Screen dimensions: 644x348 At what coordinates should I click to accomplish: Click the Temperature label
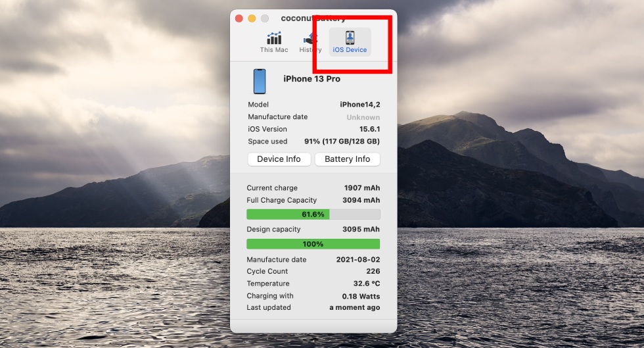[x=268, y=284]
